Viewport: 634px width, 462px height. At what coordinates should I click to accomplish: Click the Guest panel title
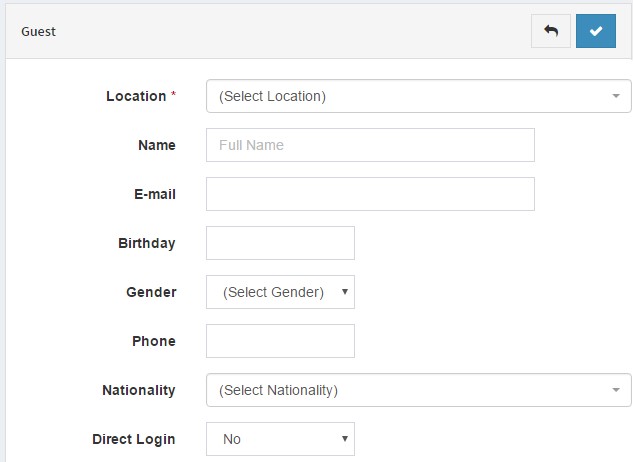[38, 32]
